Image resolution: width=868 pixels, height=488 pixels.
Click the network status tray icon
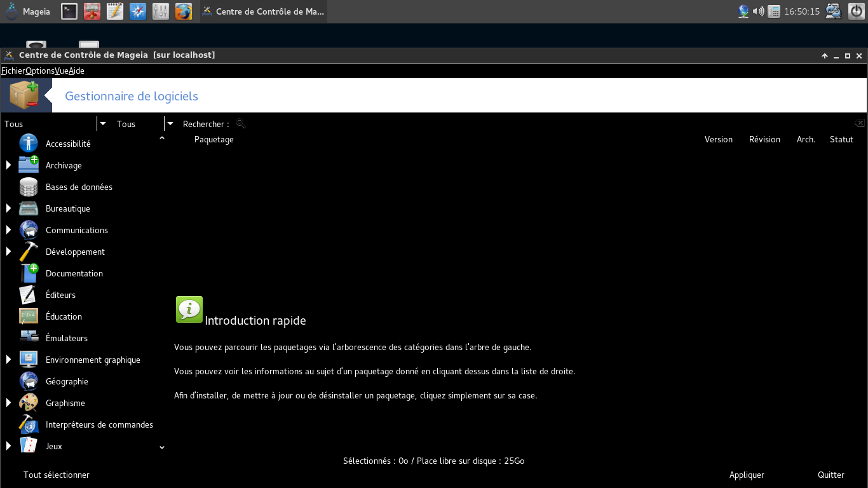(x=743, y=11)
